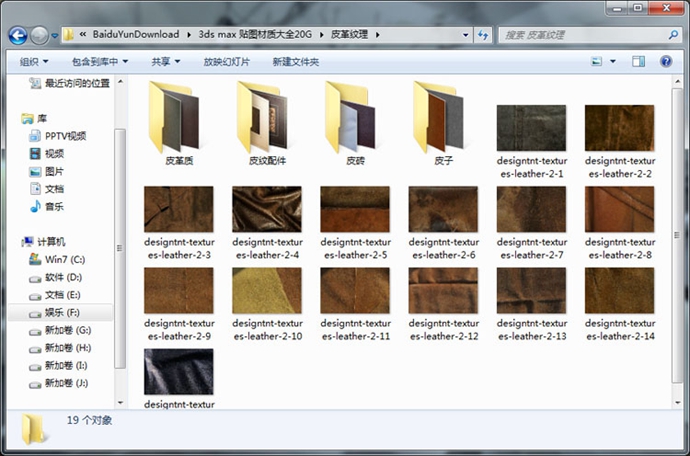Select thumbnail designtnt-textures-leather-2-9
The width and height of the screenshot is (690, 456).
coord(179,291)
